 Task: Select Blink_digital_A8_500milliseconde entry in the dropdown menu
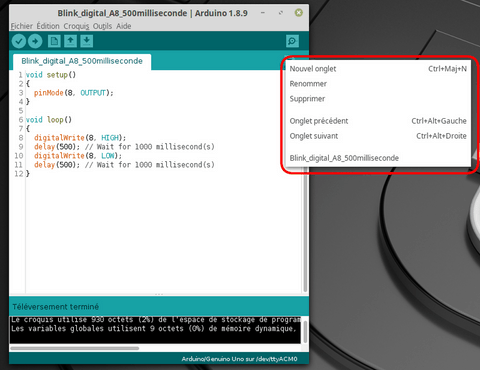coord(378,158)
